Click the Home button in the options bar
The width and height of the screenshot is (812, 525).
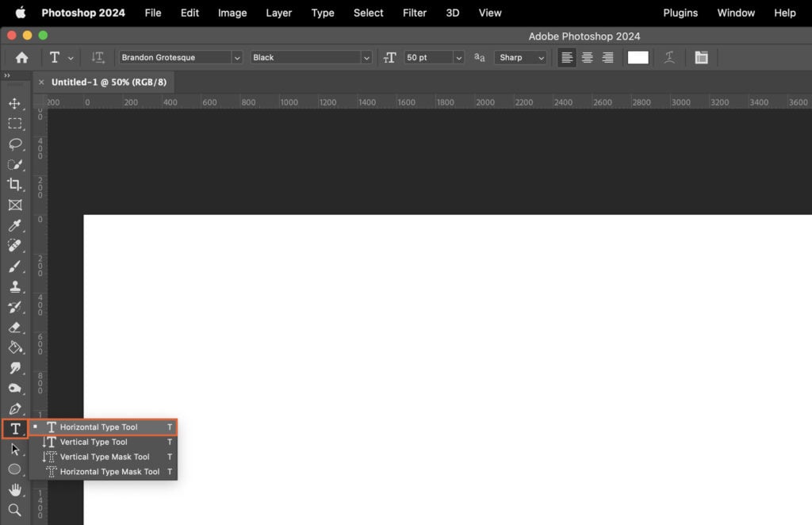click(21, 57)
